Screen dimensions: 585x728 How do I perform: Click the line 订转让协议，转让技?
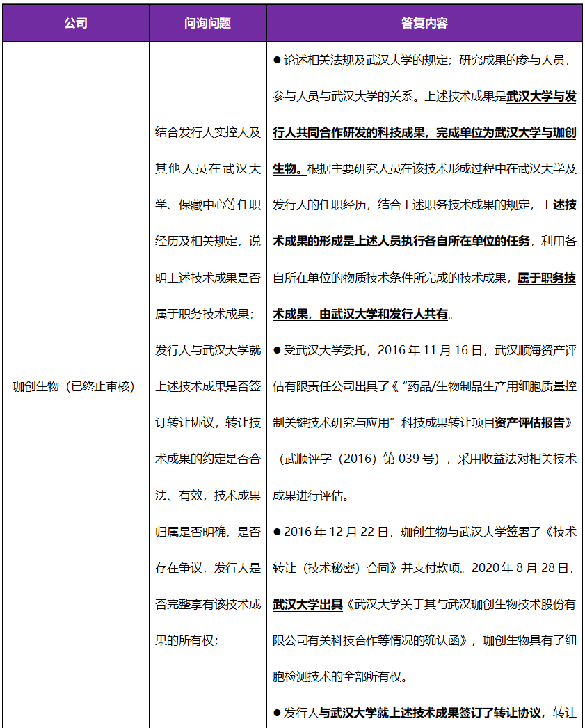coord(208,422)
